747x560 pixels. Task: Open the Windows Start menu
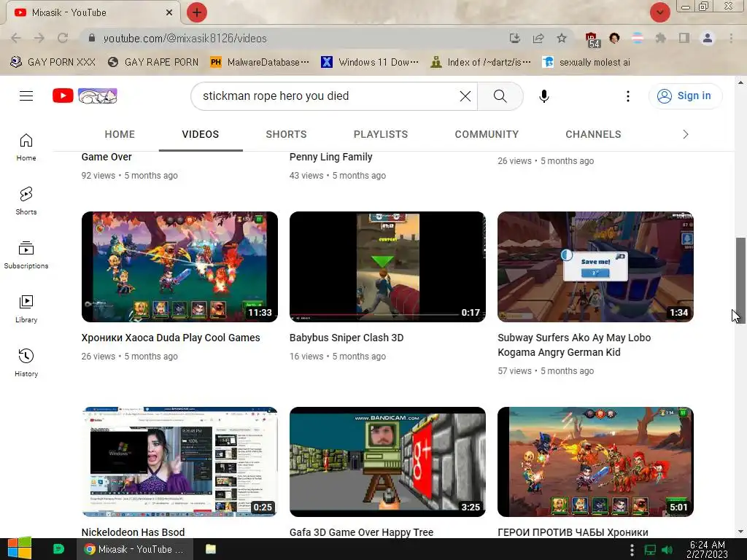(20, 549)
